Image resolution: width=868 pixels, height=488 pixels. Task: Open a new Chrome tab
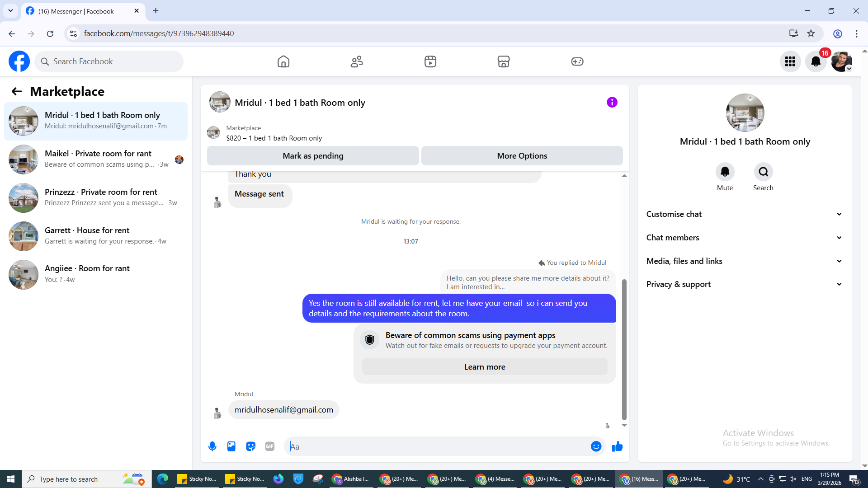156,11
